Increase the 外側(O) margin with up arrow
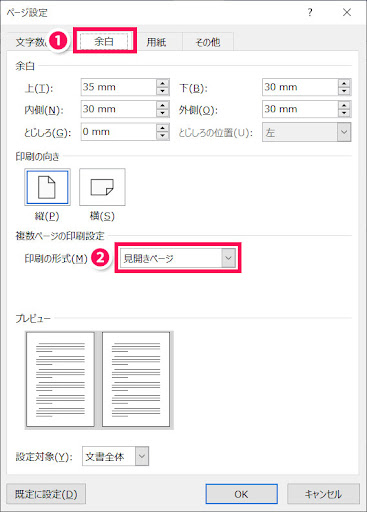The height and width of the screenshot is (512, 367). [344, 105]
